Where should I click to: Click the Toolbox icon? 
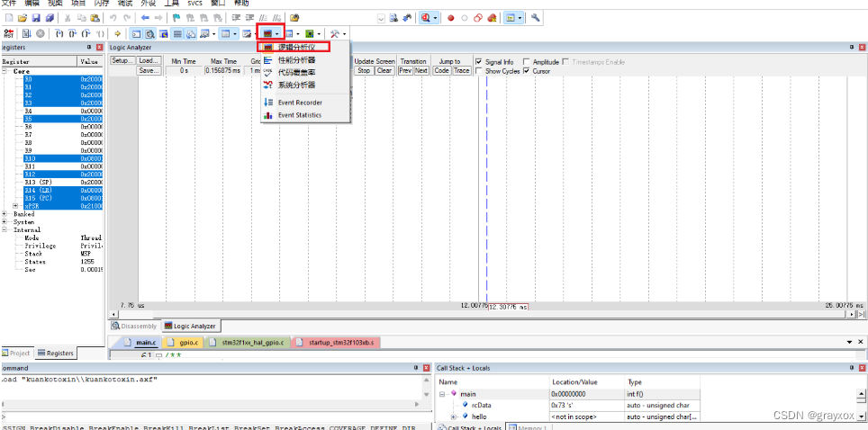[x=334, y=34]
